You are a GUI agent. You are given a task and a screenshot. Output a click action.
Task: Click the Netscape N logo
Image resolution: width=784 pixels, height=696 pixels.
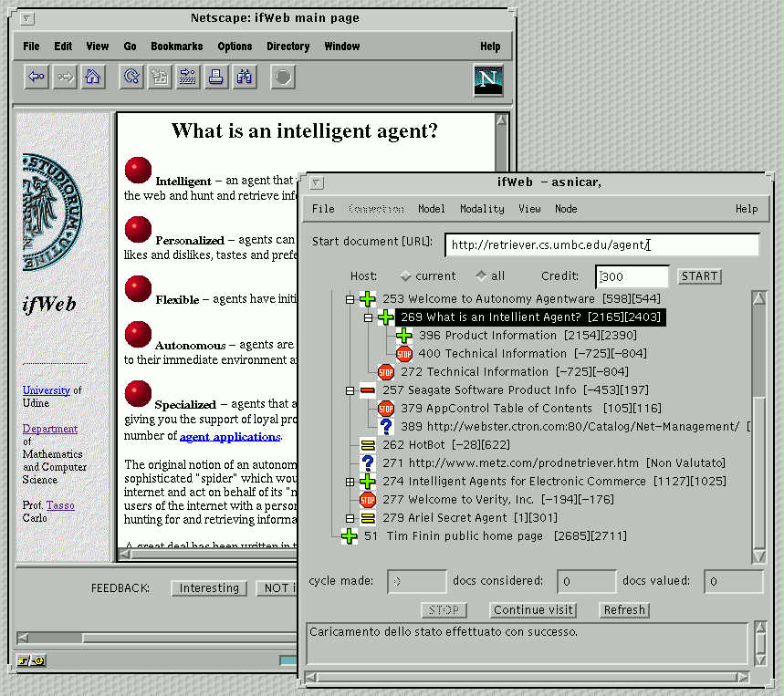488,80
